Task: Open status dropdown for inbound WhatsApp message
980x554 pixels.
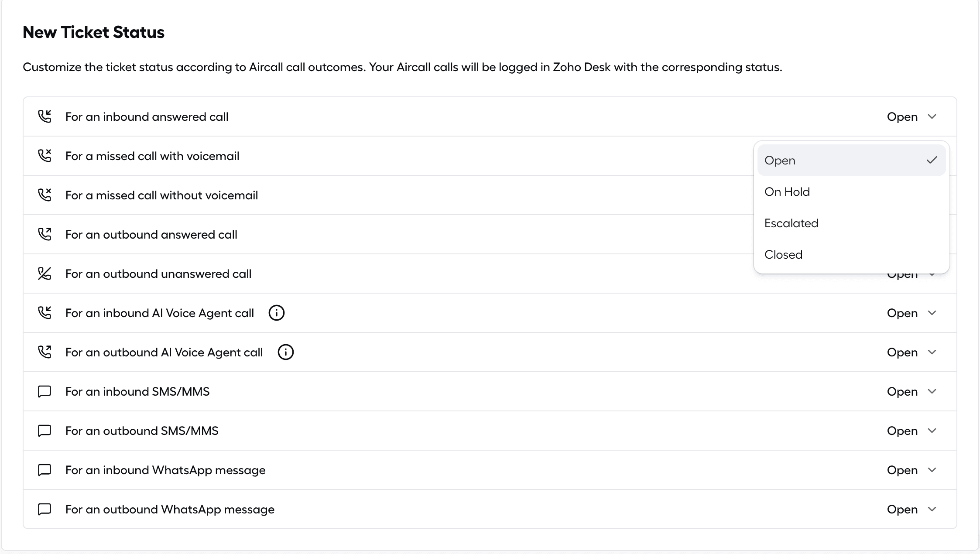Action: pos(912,470)
